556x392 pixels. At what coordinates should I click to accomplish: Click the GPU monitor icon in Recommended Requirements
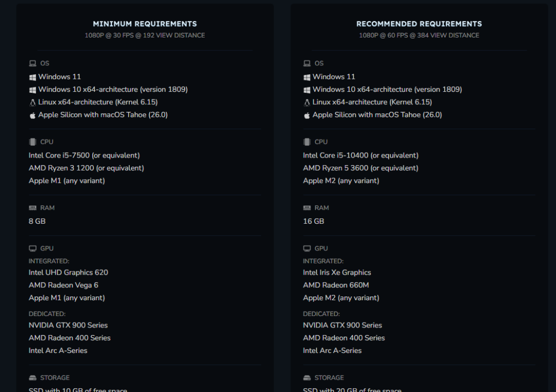tap(307, 249)
